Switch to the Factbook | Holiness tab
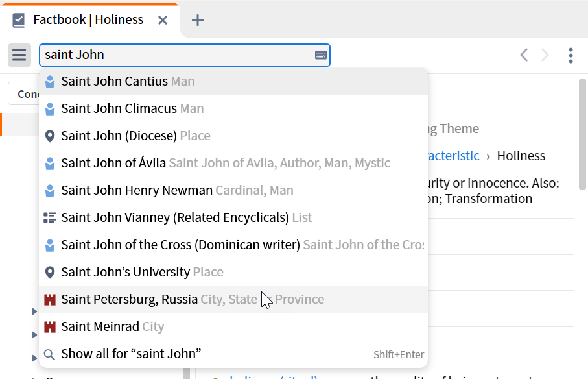The image size is (588, 379). [90, 20]
